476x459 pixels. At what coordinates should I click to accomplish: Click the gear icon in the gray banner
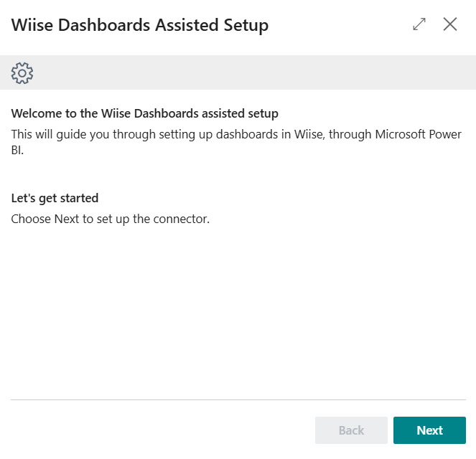click(22, 73)
